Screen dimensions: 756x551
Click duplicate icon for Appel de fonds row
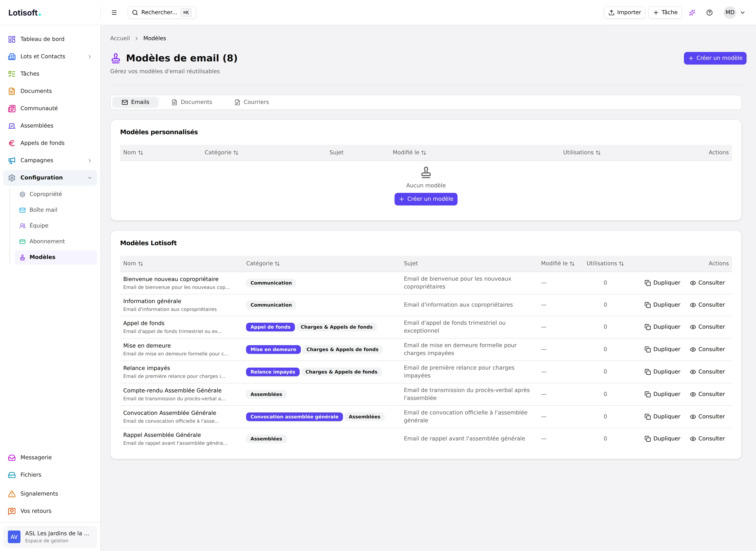point(648,327)
